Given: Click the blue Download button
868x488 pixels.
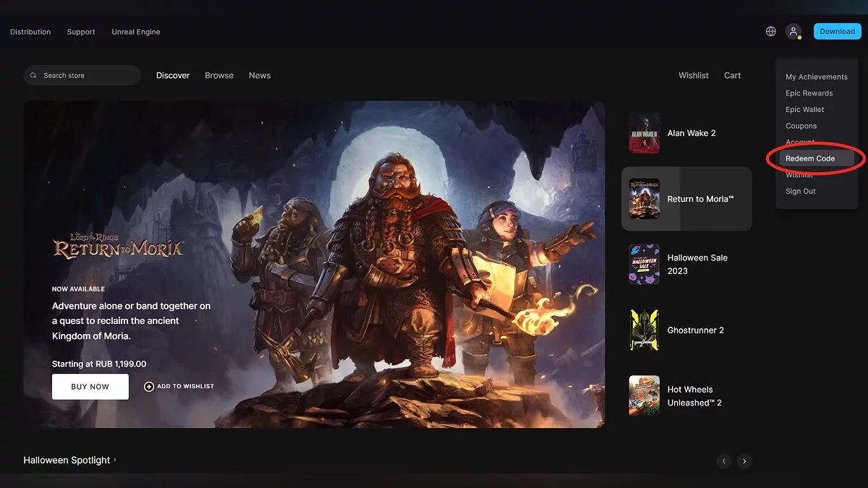Looking at the screenshot, I should (x=837, y=32).
